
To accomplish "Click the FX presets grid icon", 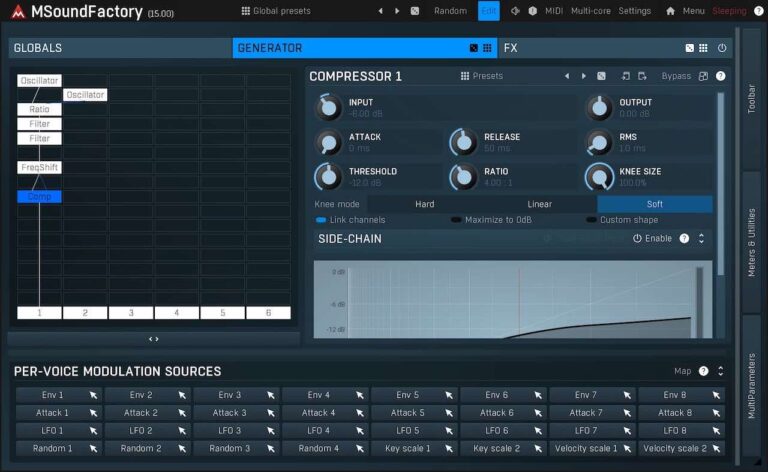I will click(704, 48).
